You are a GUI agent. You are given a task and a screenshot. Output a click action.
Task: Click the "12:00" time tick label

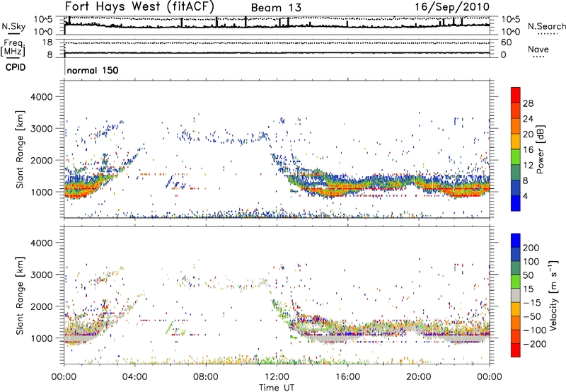(x=277, y=377)
